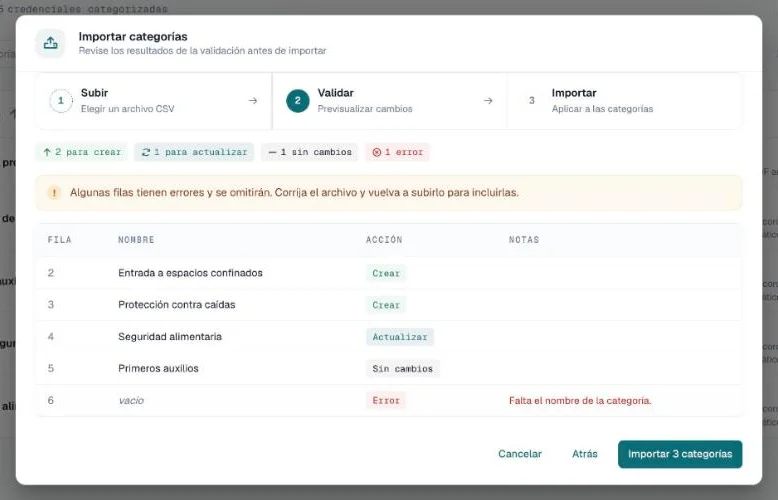778x500 pixels.
Task: Click the row number 4 cell
Action: (x=51, y=336)
